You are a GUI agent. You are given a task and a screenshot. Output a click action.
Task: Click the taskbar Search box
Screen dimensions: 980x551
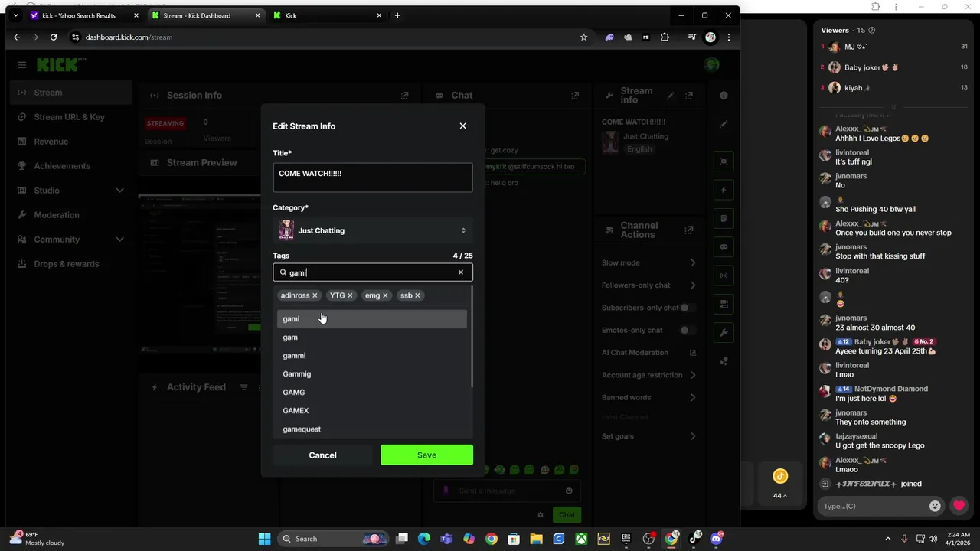pos(333,539)
